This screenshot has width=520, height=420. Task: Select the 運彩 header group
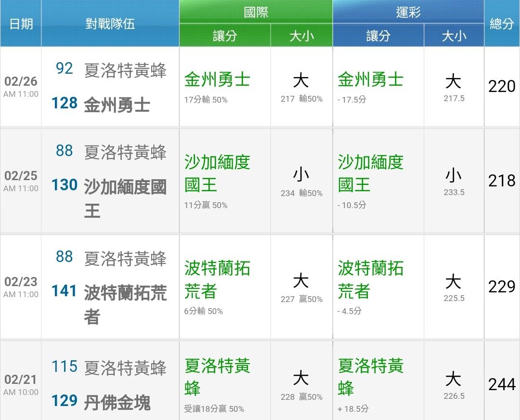coord(408,12)
